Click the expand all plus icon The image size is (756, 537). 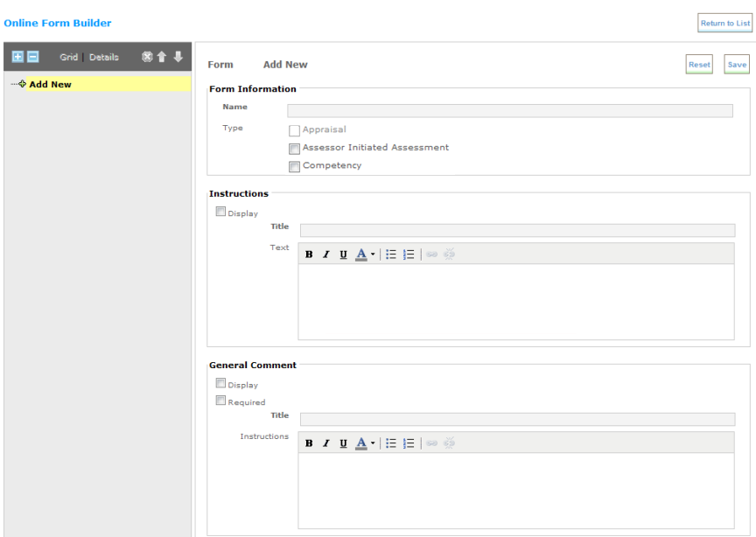pos(17,57)
